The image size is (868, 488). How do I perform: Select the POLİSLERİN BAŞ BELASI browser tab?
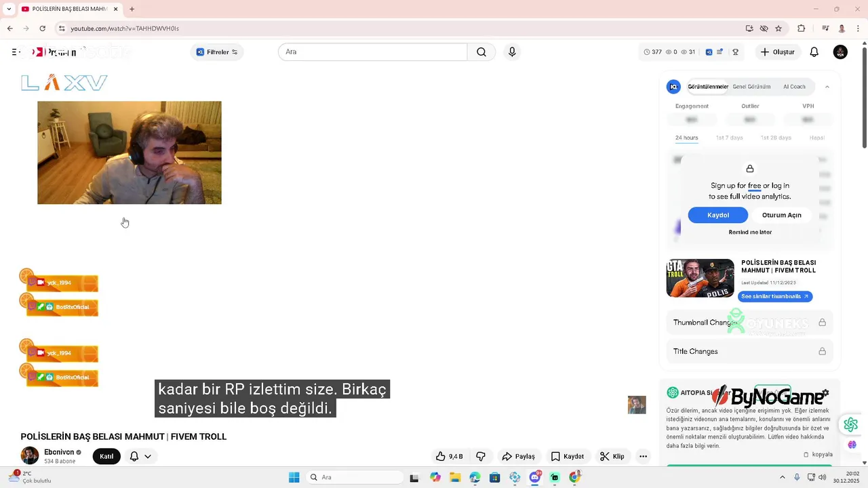[69, 9]
